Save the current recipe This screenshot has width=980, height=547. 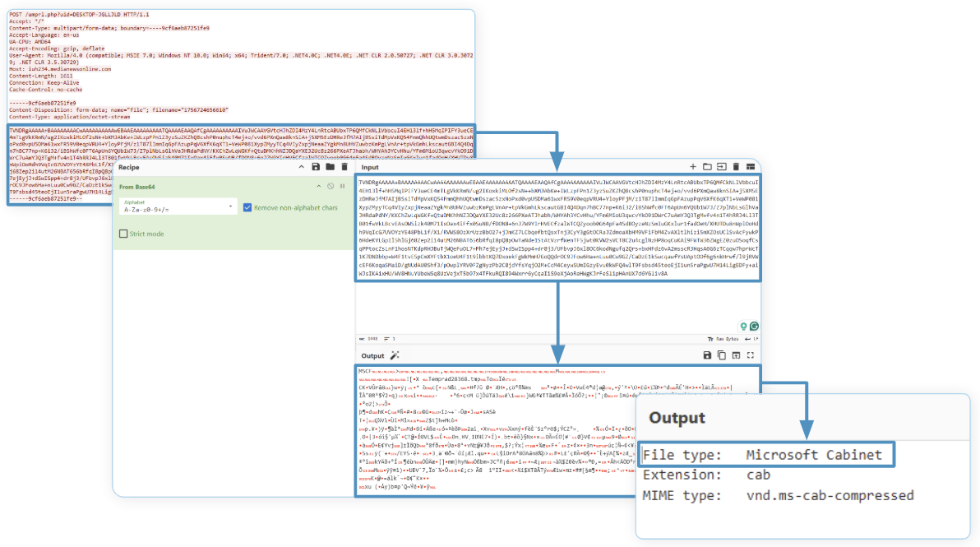coord(316,167)
